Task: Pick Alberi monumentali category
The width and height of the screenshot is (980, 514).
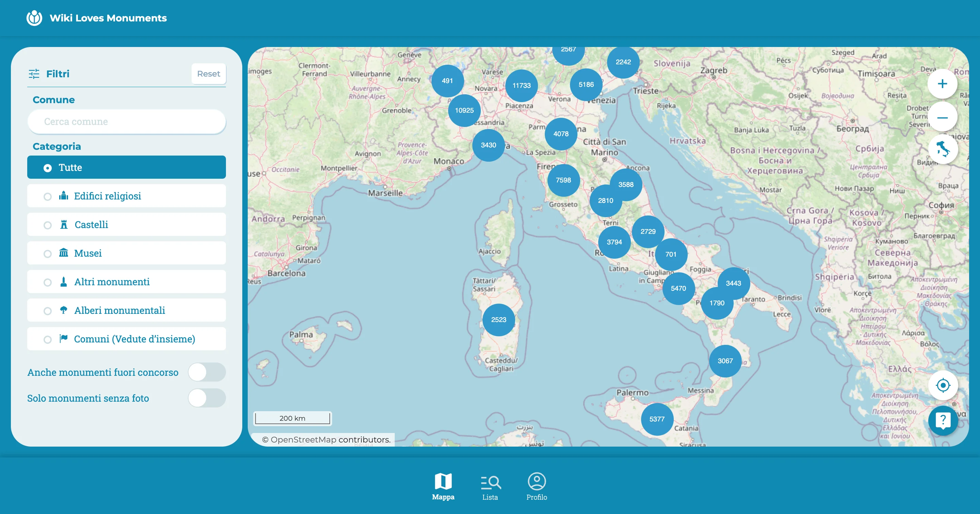Action: [x=126, y=310]
